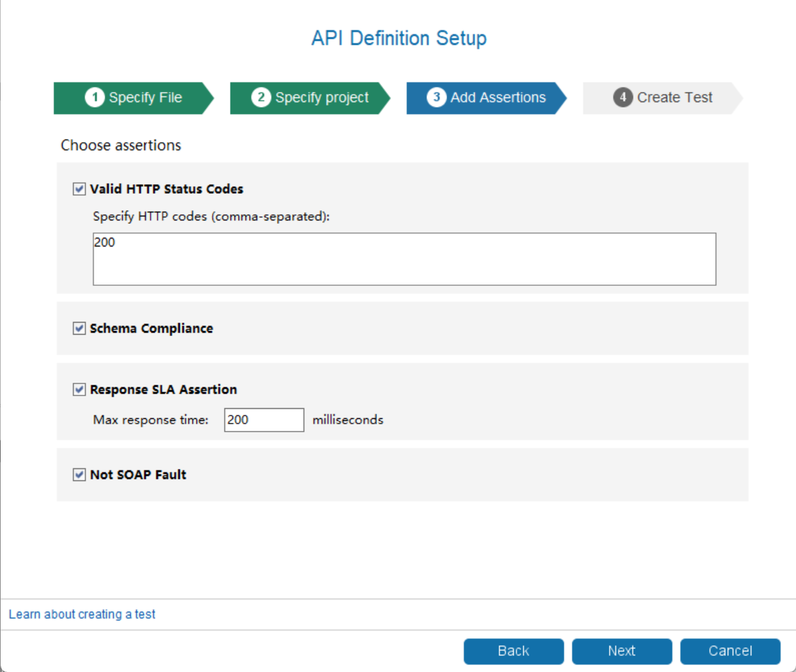Cancel the API Definition Setup wizard
The width and height of the screenshot is (796, 672).
(x=730, y=651)
